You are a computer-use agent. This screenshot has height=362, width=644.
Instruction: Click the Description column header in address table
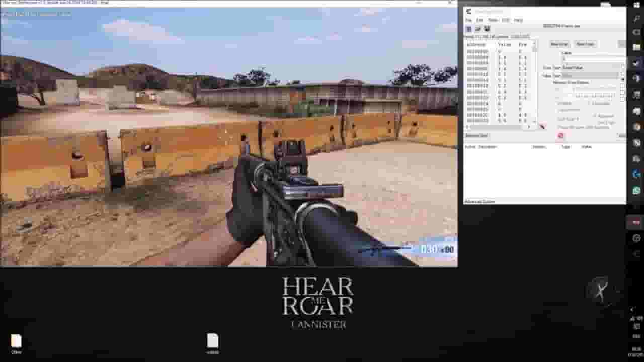pos(488,147)
